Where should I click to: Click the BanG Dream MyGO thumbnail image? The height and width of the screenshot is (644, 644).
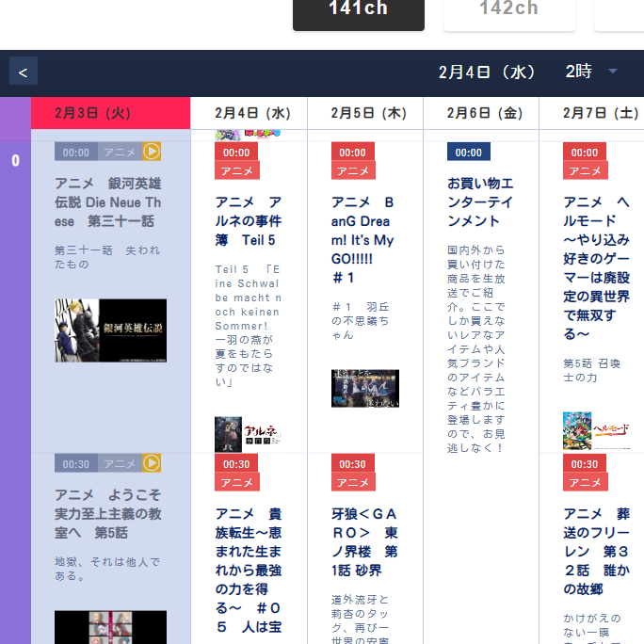click(364, 388)
